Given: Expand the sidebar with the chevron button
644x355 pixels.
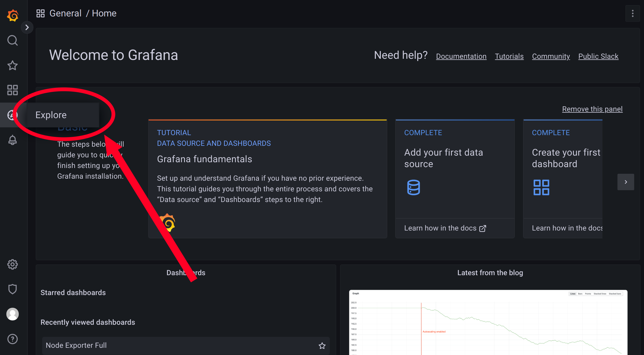Looking at the screenshot, I should (27, 27).
